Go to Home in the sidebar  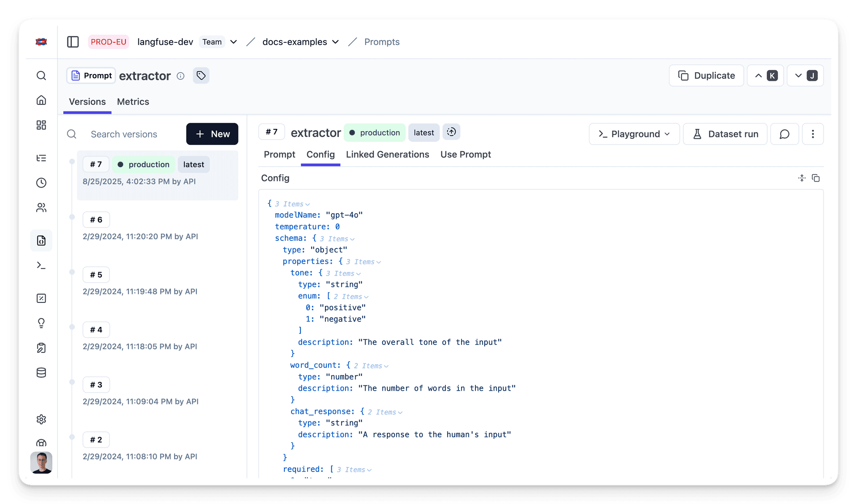(x=41, y=100)
